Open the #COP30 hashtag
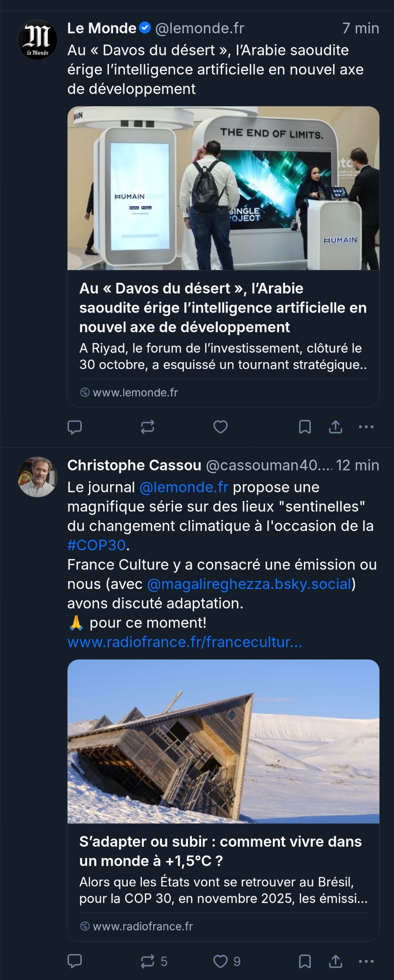This screenshot has width=394, height=980. click(x=96, y=545)
